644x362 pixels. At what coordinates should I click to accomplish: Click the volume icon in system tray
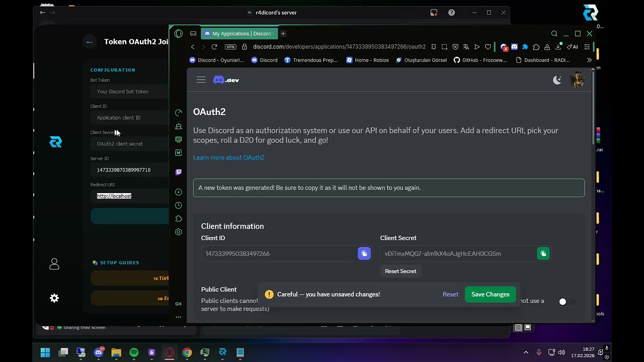(561, 352)
